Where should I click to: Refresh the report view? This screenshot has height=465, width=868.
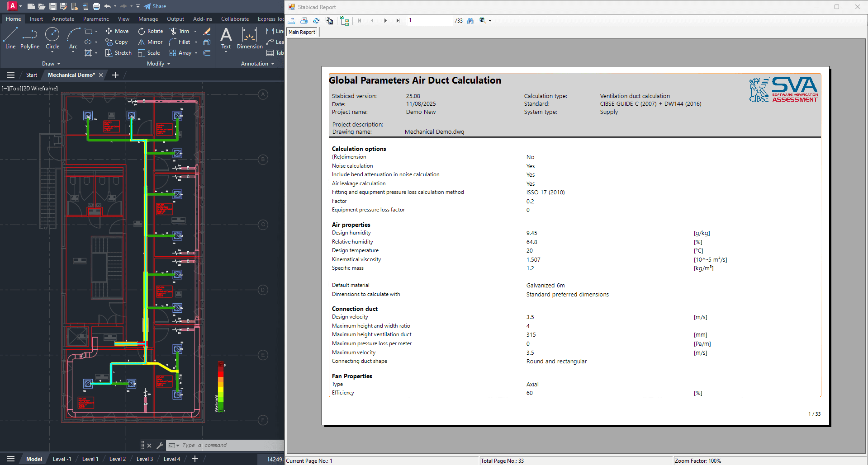point(317,20)
